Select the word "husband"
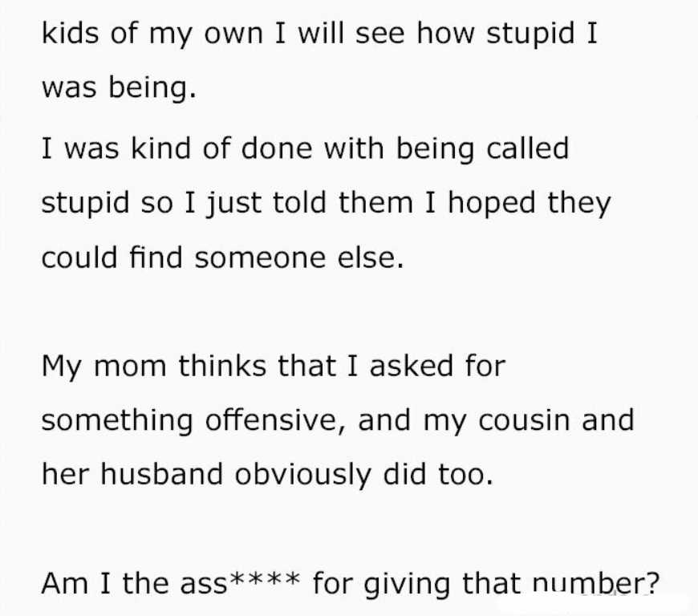 tap(161, 473)
